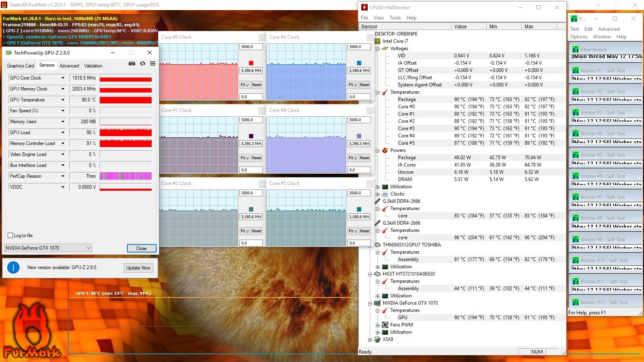The height and width of the screenshot is (362, 644).
Task: Enable the Log to file checkbox
Action: click(x=11, y=236)
